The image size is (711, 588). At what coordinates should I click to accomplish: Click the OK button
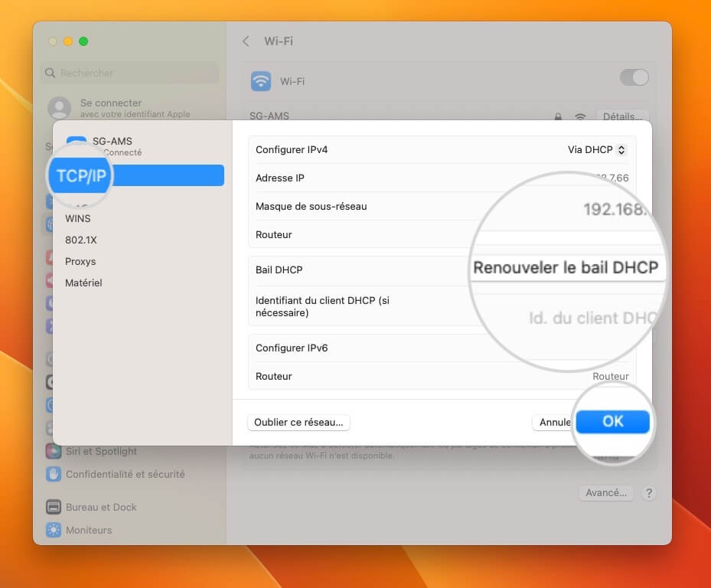[x=612, y=422]
